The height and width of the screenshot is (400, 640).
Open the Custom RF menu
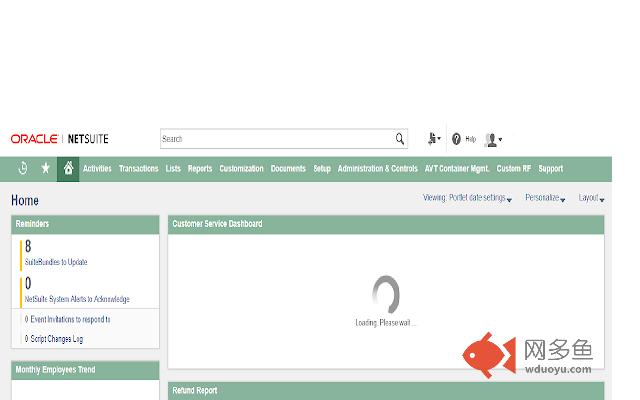coord(513,169)
